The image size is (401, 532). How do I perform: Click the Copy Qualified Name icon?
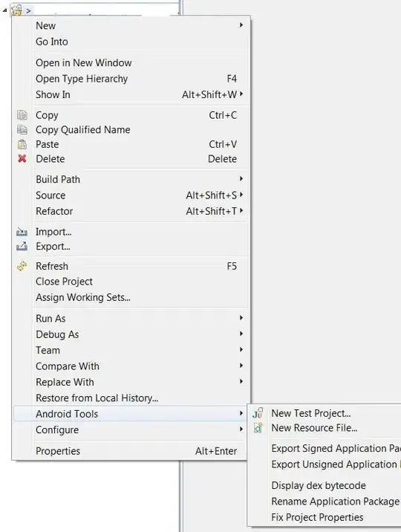point(22,129)
